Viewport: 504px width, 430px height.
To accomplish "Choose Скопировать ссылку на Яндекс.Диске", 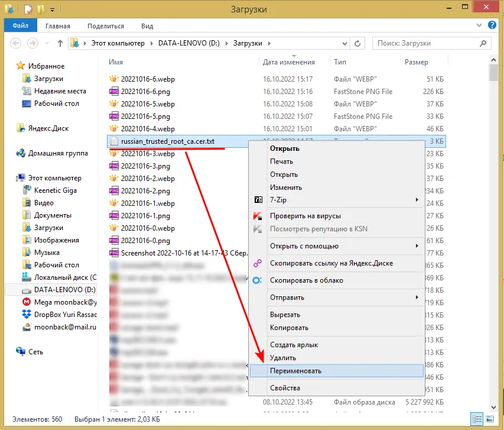I will 337,263.
